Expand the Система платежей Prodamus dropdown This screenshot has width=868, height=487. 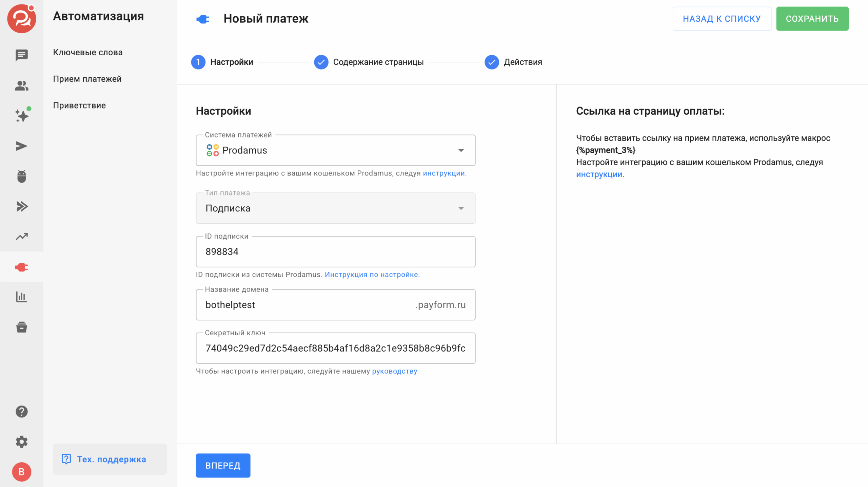point(335,150)
